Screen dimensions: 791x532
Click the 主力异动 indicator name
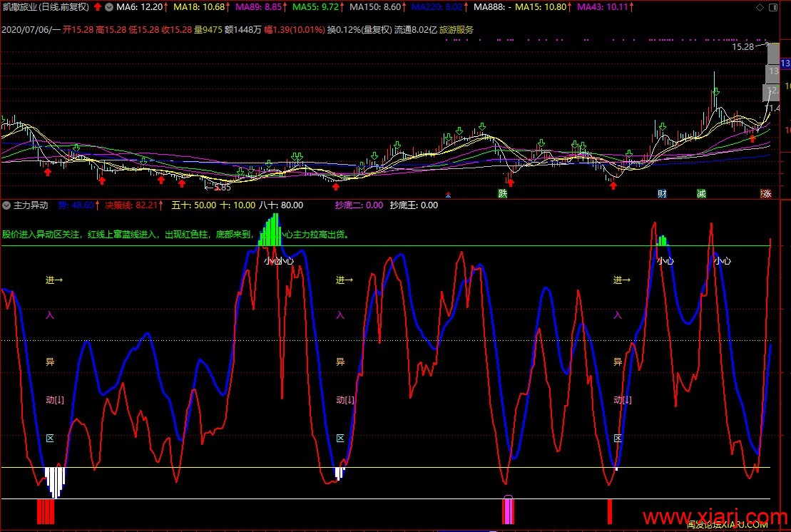click(31, 205)
